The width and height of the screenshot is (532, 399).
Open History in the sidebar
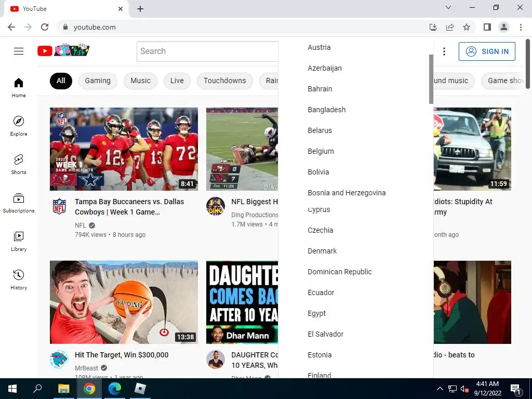click(19, 280)
